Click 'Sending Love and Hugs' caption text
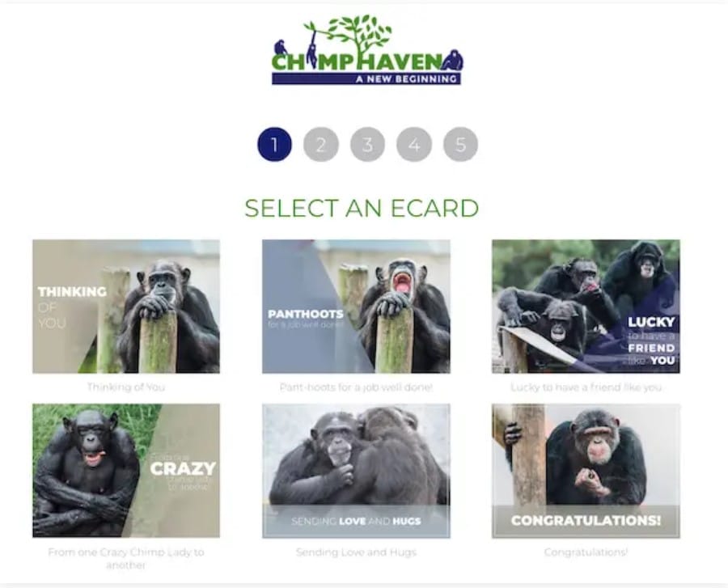This screenshot has width=728, height=588. [356, 552]
